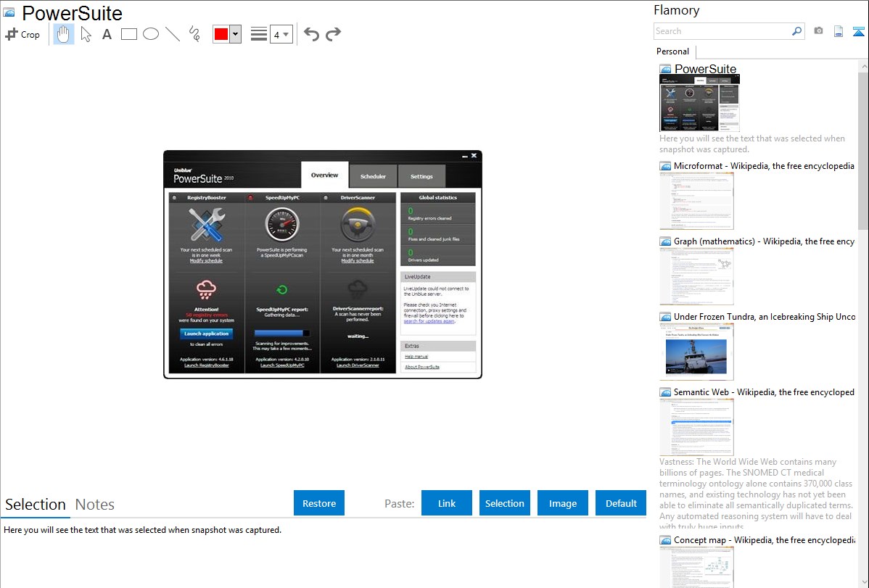
Task: Choose the arrow pointer tool
Action: [x=86, y=34]
